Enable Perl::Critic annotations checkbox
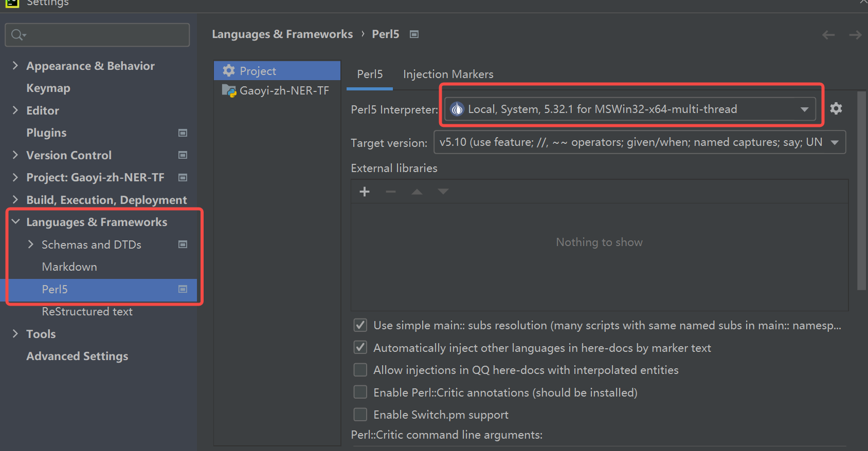 coord(360,392)
